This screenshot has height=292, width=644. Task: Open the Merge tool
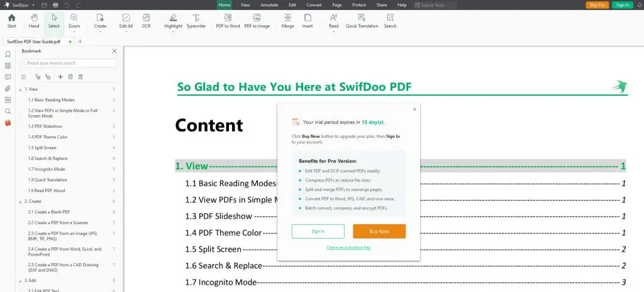point(287,21)
